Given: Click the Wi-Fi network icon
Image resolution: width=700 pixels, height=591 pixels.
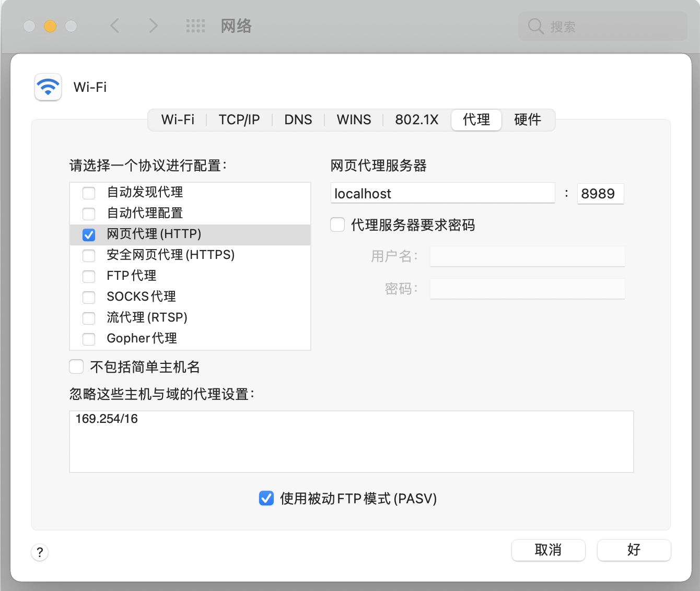Looking at the screenshot, I should point(48,87).
